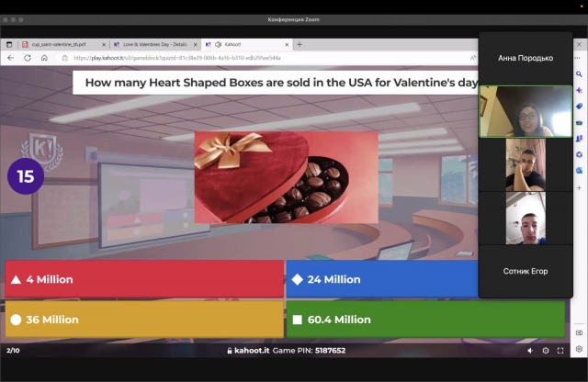Image resolution: width=588 pixels, height=382 pixels.
Task: Mute the Kahoot tab audio speaker icon
Action: coord(219,44)
